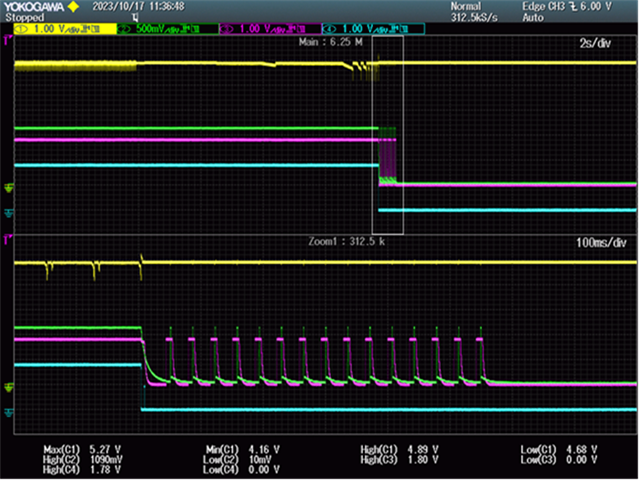The image size is (639, 480).
Task: Click the magenta trigger level marker in zoom window
Action: point(8,239)
